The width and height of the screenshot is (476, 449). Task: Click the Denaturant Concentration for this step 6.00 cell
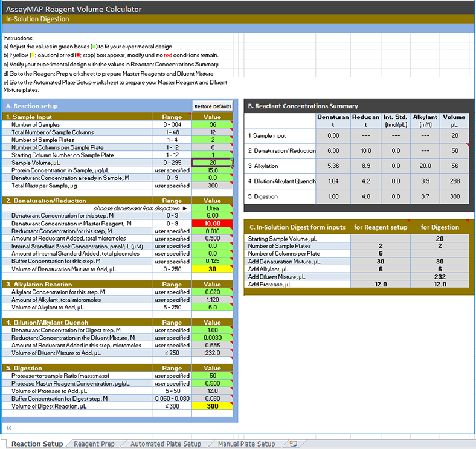(212, 215)
